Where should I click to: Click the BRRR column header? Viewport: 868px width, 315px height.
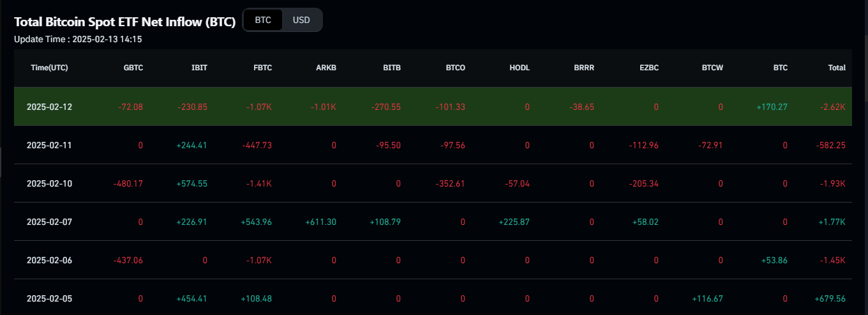(584, 68)
